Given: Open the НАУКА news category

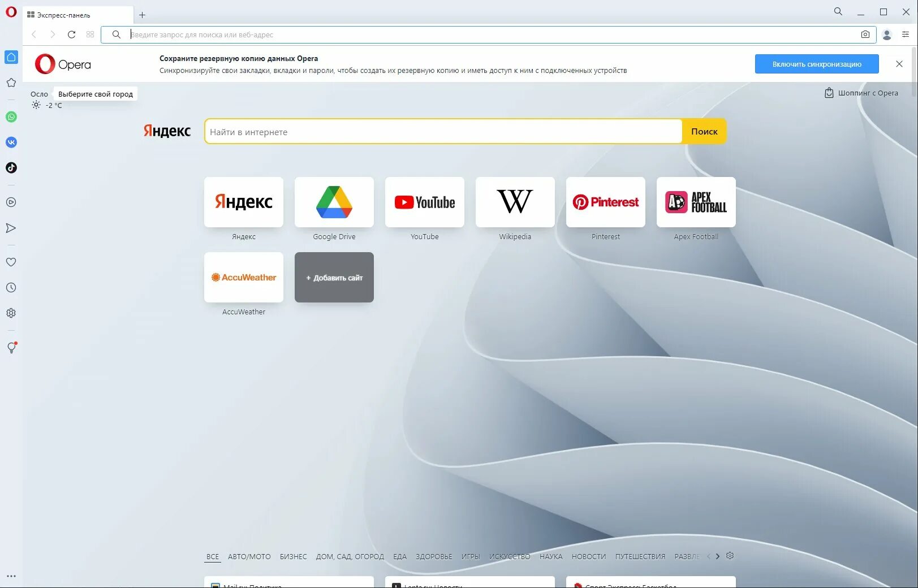Looking at the screenshot, I should (x=551, y=557).
